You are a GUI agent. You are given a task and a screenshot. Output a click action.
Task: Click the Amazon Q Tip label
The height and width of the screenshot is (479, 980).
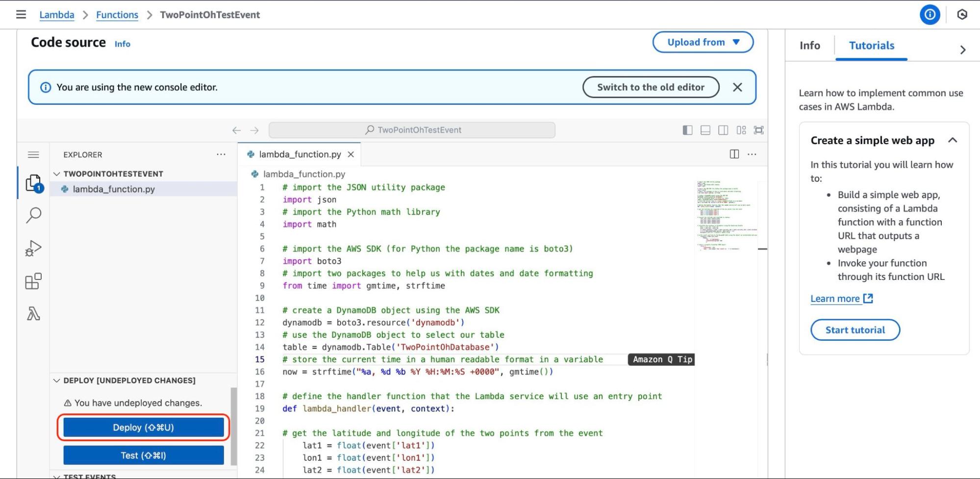click(x=661, y=360)
